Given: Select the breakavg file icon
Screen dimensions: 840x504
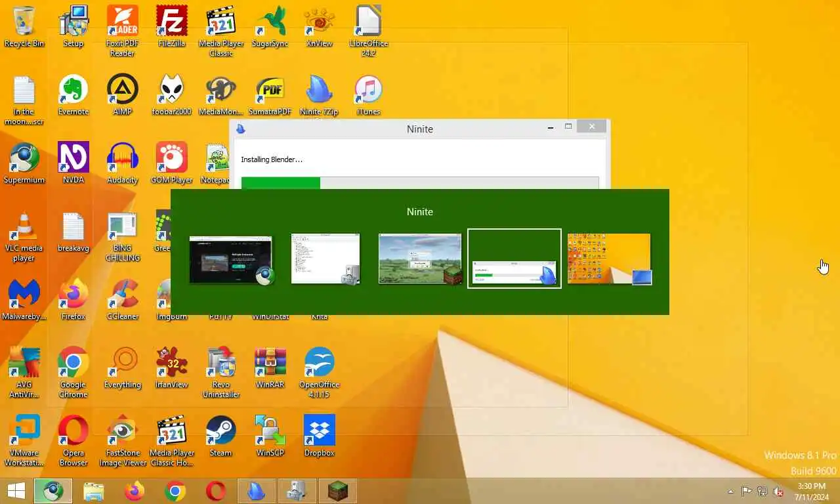Looking at the screenshot, I should tap(73, 231).
